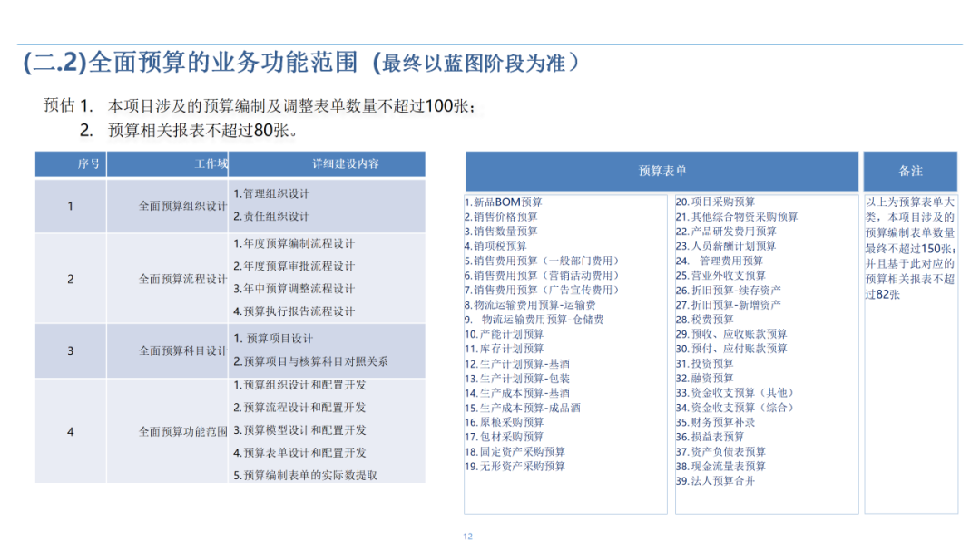Select the 序号 column header
The image size is (980, 552).
pos(71,163)
